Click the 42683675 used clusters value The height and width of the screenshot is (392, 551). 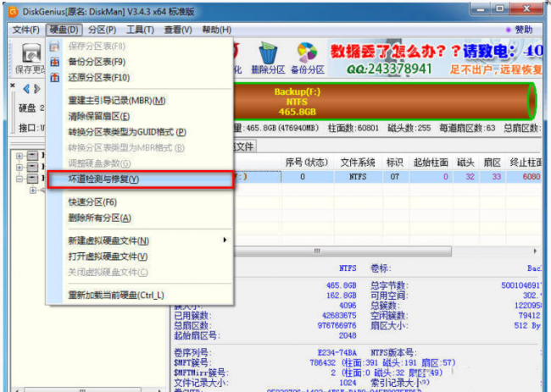(339, 316)
